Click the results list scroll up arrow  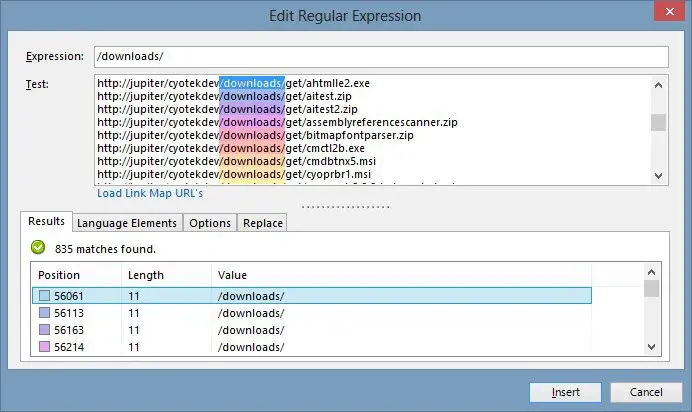point(651,272)
